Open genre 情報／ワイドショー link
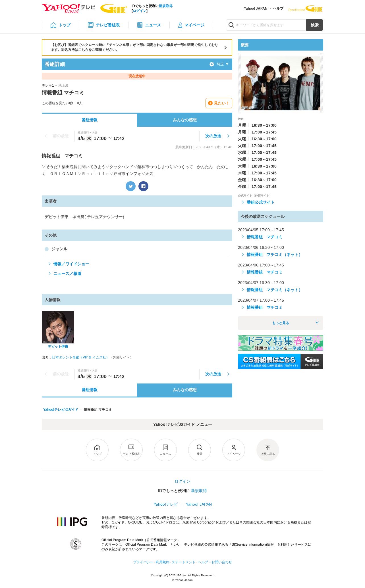365x588 pixels. [71, 264]
